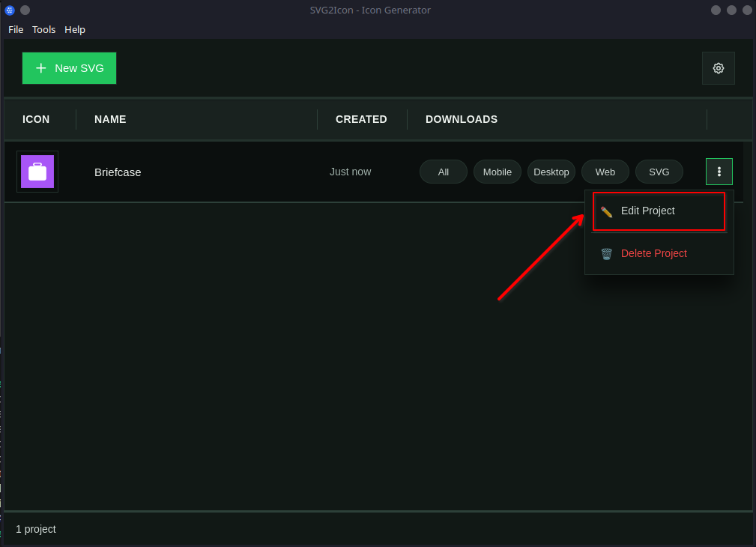Download the Desktop icon set
This screenshot has width=756, height=547.
pyautogui.click(x=551, y=172)
